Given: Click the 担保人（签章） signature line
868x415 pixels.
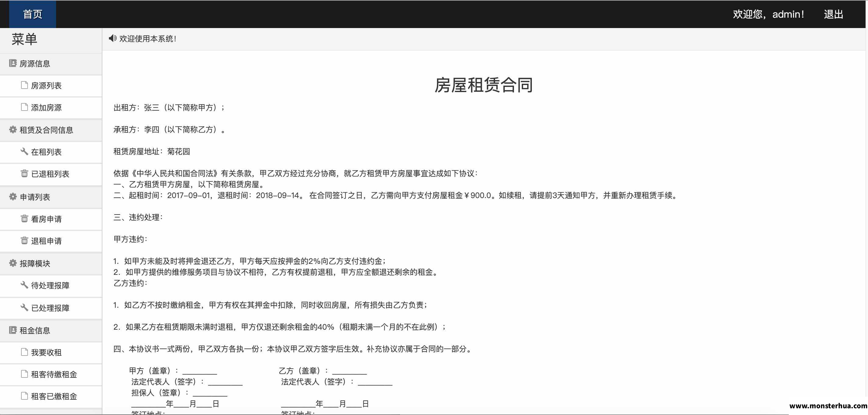Looking at the screenshot, I should click(179, 393).
